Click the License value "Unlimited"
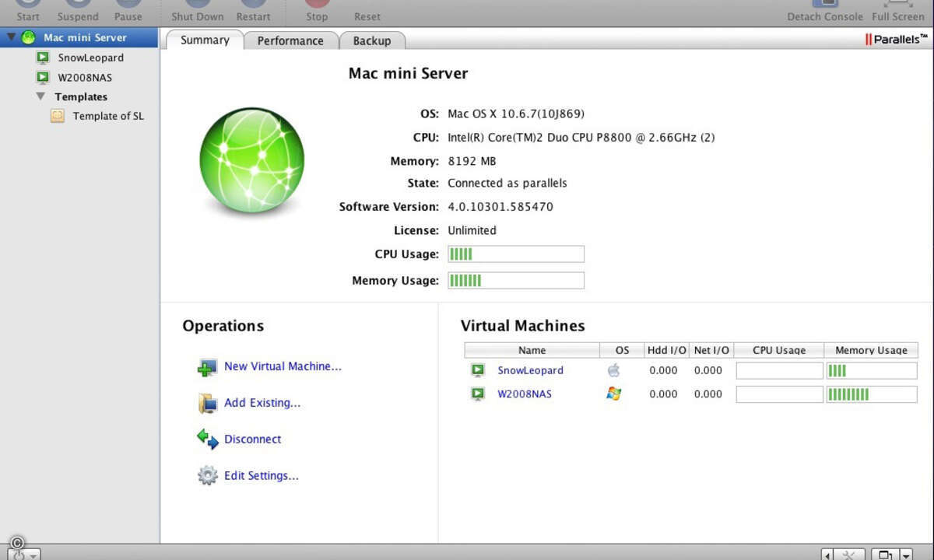Image resolution: width=934 pixels, height=560 pixels. coord(472,230)
